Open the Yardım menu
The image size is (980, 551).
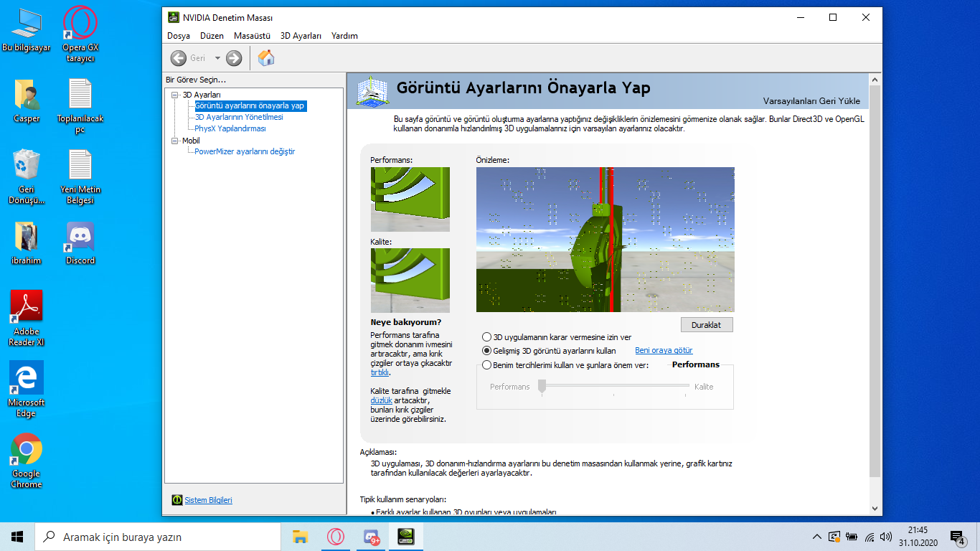click(344, 36)
